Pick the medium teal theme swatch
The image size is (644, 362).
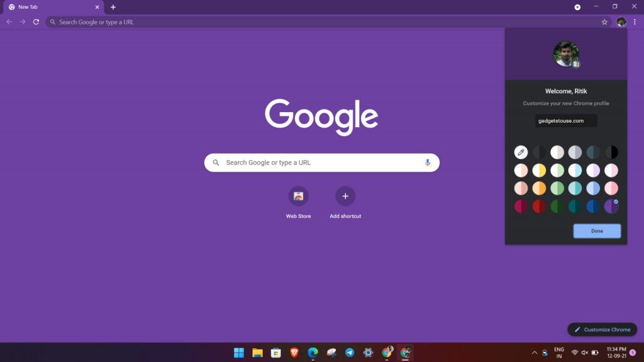[x=575, y=188]
